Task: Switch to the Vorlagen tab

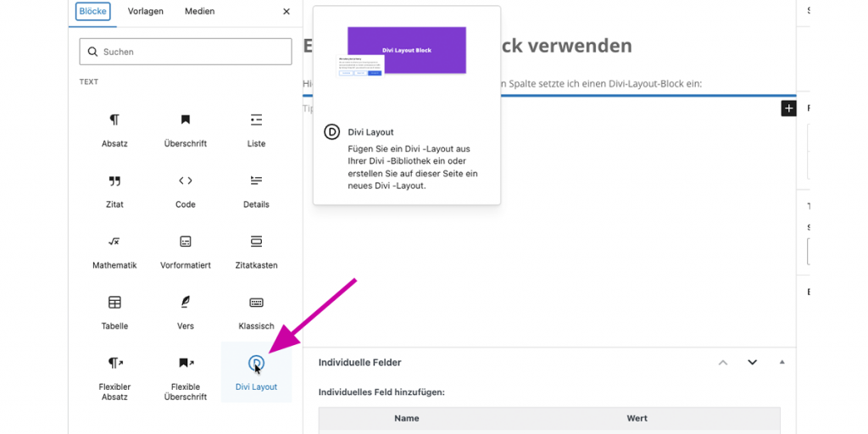Action: tap(146, 12)
